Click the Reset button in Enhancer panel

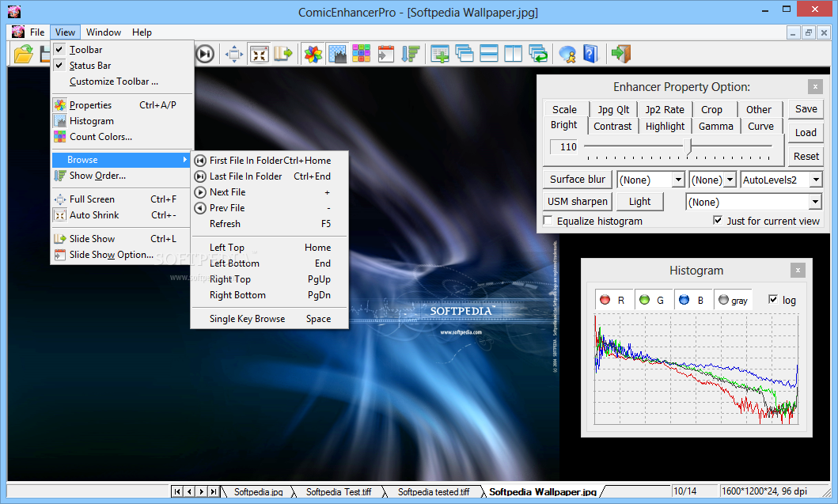click(x=806, y=157)
